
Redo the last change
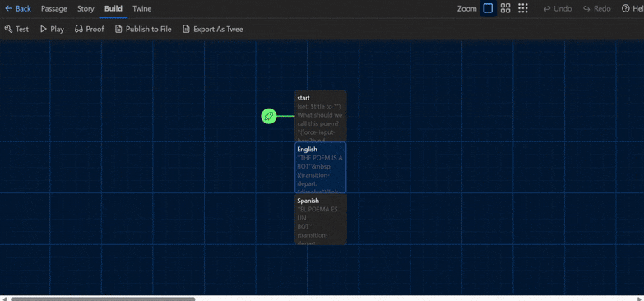click(597, 8)
